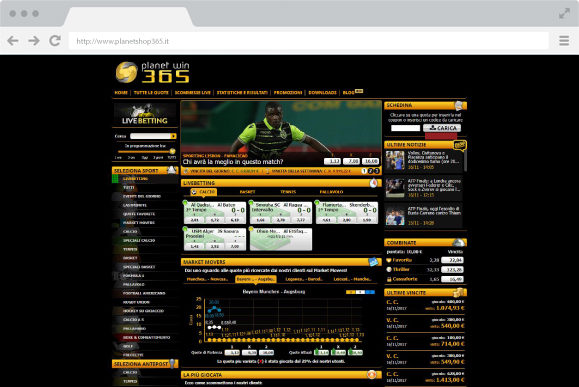Image resolution: width=579 pixels, height=387 pixels.
Task: Select banner slide number 3
Action: click(x=376, y=171)
